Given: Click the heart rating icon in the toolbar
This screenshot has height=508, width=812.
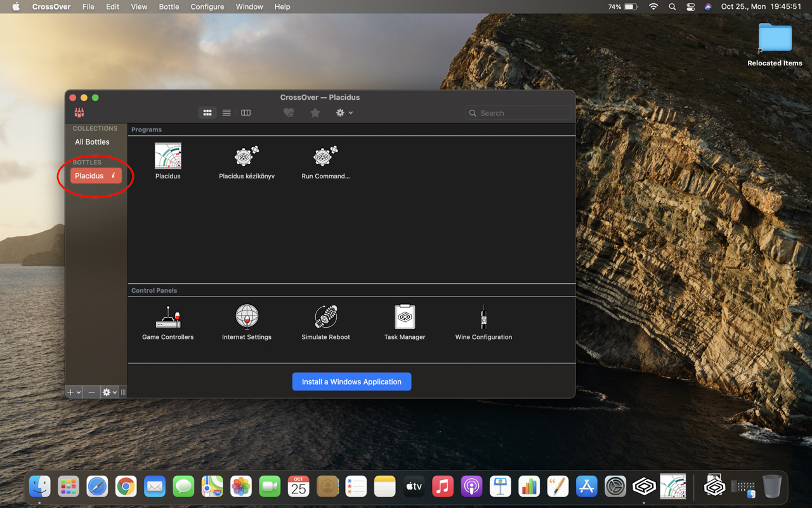Looking at the screenshot, I should pyautogui.click(x=289, y=113).
